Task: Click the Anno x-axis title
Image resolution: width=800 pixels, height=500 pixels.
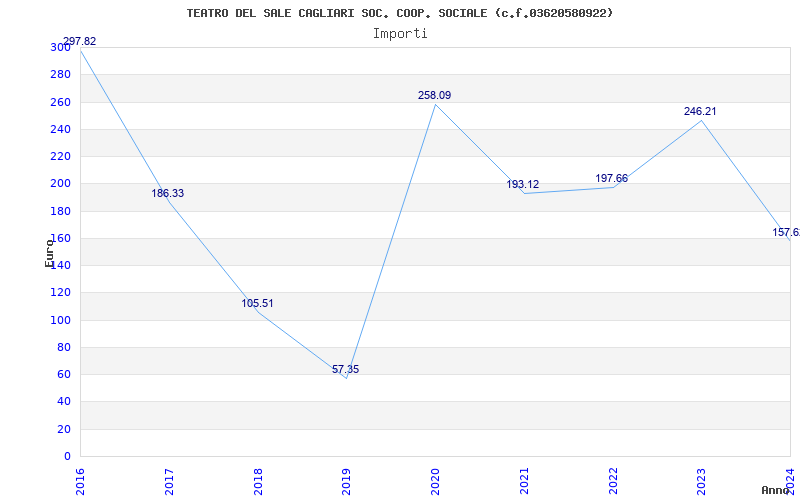Action: 776,490
